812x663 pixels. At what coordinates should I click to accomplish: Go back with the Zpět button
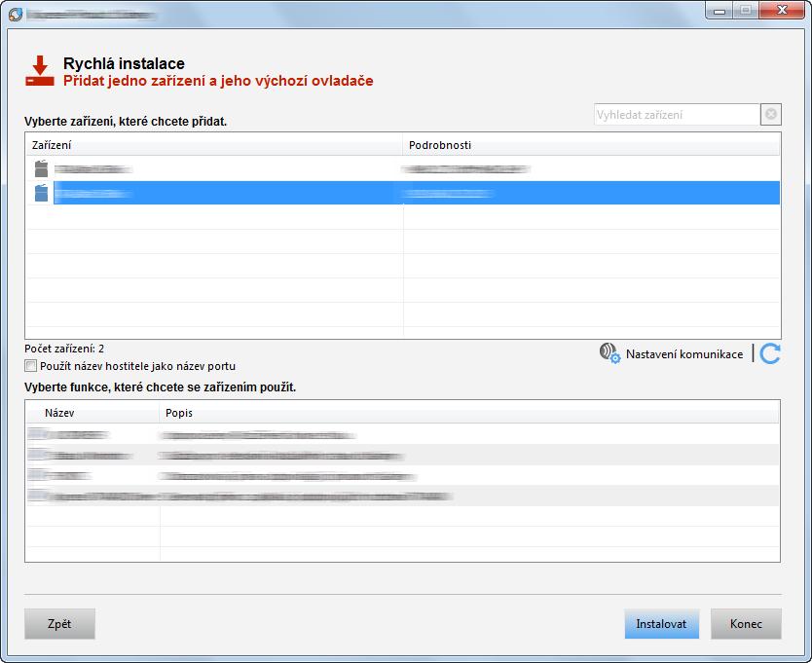(x=59, y=624)
